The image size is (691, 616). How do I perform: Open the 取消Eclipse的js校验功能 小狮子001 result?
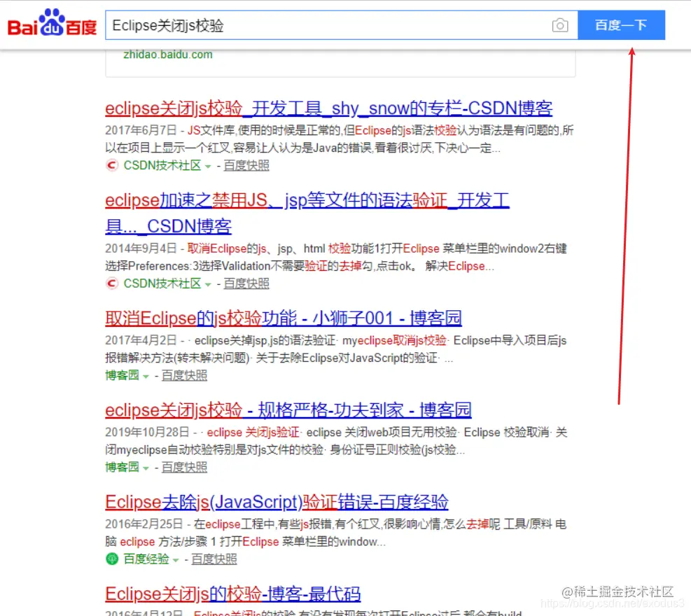click(283, 318)
